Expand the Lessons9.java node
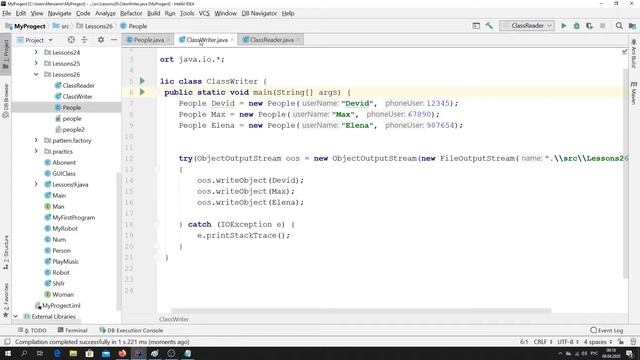This screenshot has width=640, height=360. [36, 184]
